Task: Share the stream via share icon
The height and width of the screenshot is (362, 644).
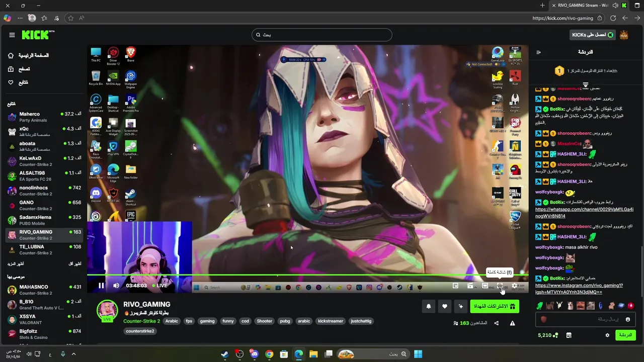Action: [x=497, y=323]
